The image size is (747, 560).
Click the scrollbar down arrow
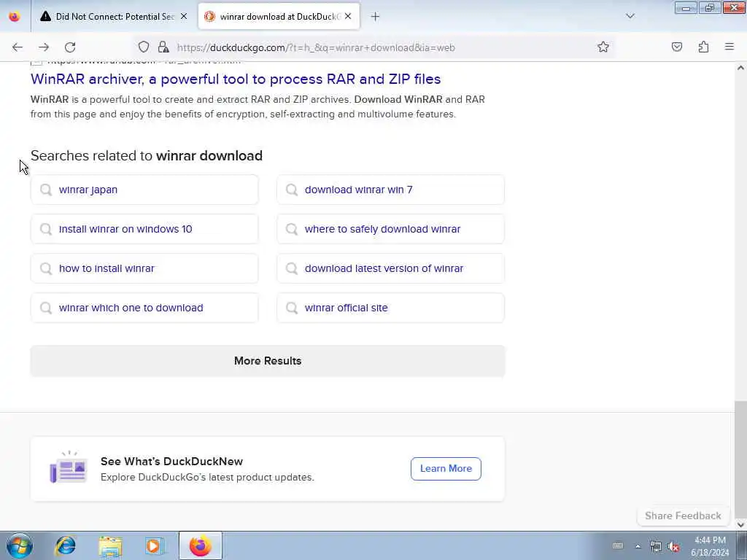click(740, 525)
